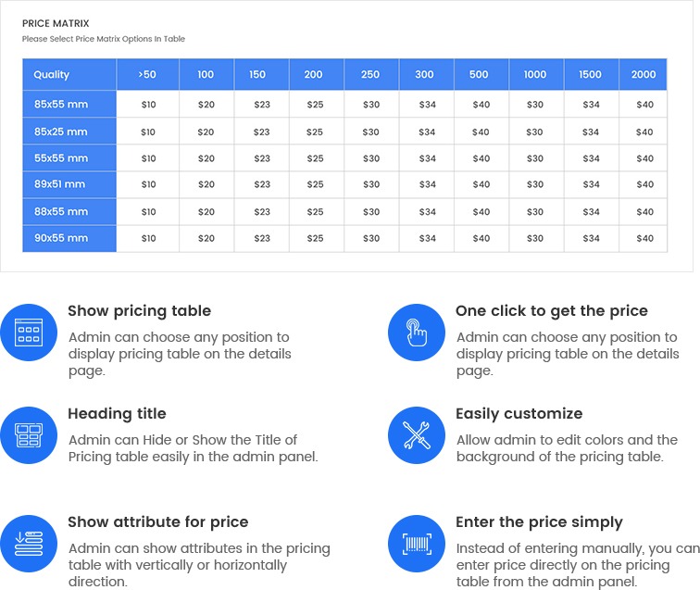Click the Show pricing table icon
700x590 pixels.
point(29,333)
